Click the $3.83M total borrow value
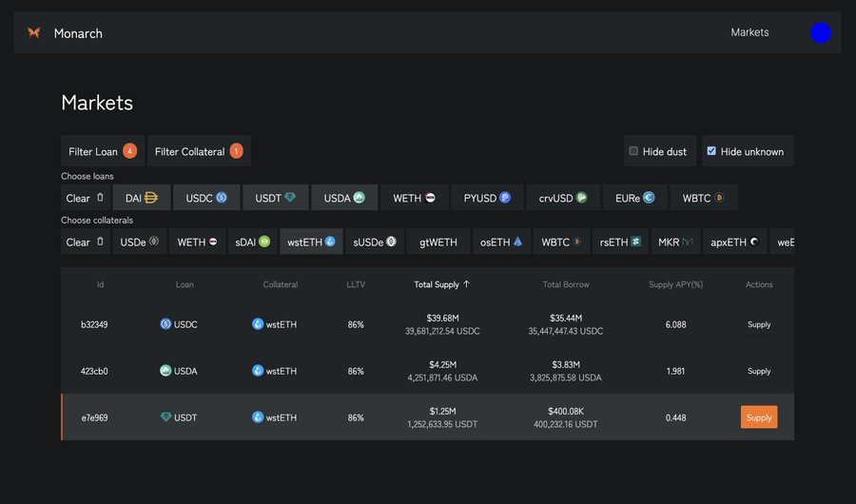Screen dimensions: 856x504 566,364
